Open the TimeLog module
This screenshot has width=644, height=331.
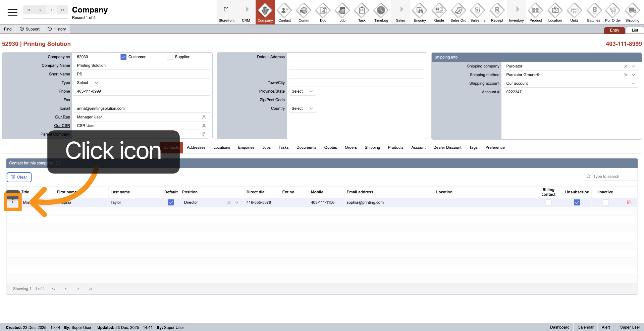[x=381, y=11]
